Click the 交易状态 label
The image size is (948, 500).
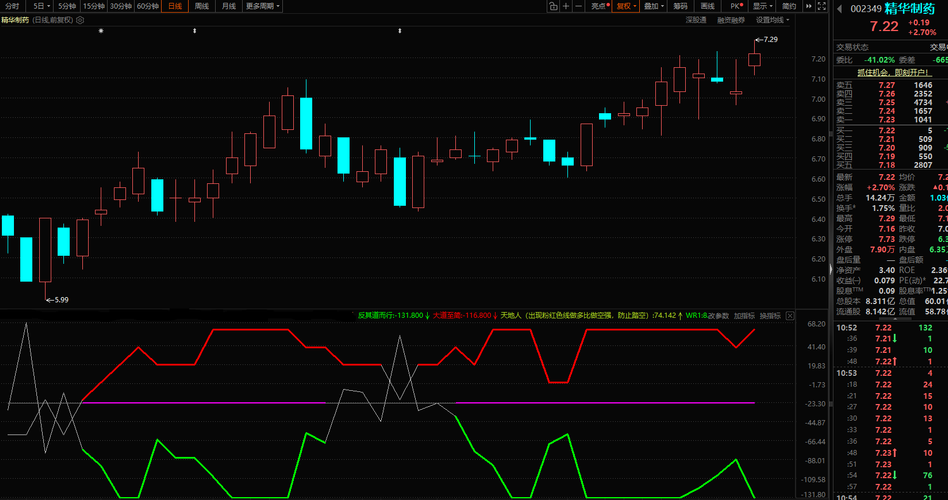852,47
